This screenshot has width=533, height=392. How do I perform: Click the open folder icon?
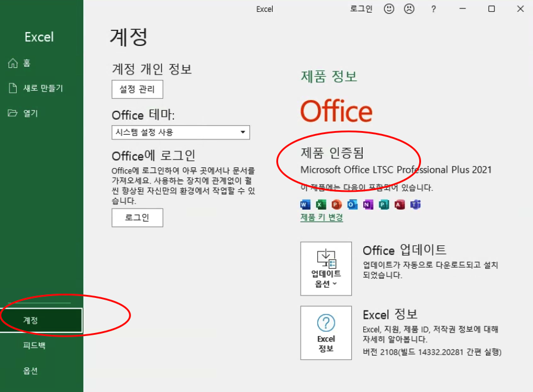13,113
